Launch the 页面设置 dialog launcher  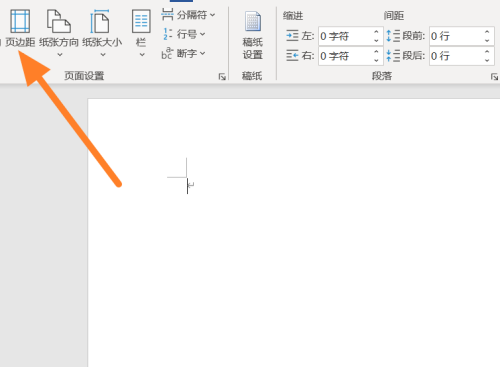point(222,77)
